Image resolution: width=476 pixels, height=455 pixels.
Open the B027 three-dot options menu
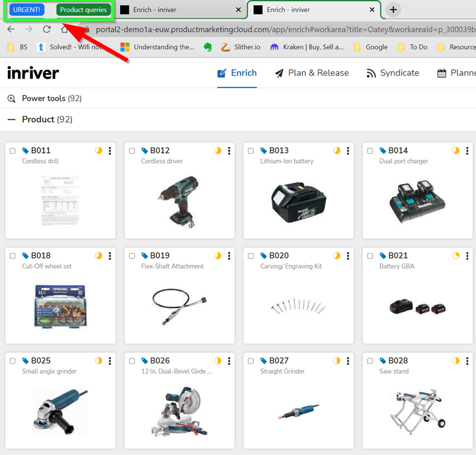point(348,361)
